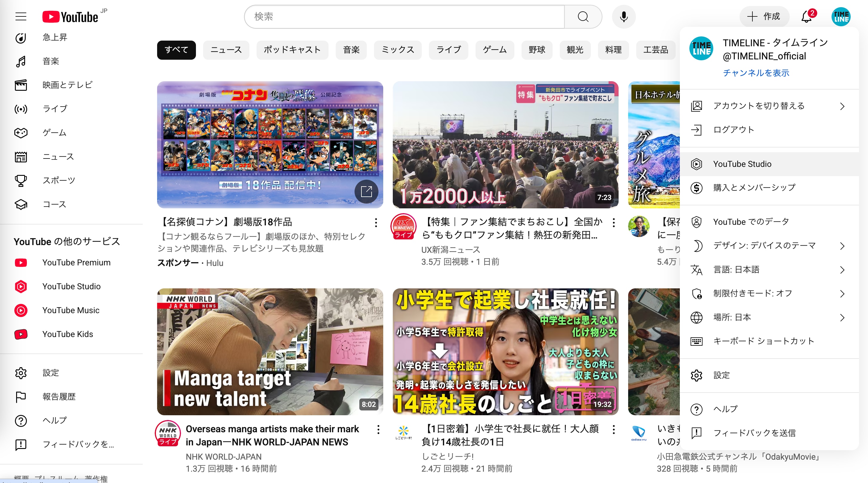Image resolution: width=868 pixels, height=483 pixels.
Task: Open ヘルプ in the left sidebar
Action: pyautogui.click(x=71, y=421)
